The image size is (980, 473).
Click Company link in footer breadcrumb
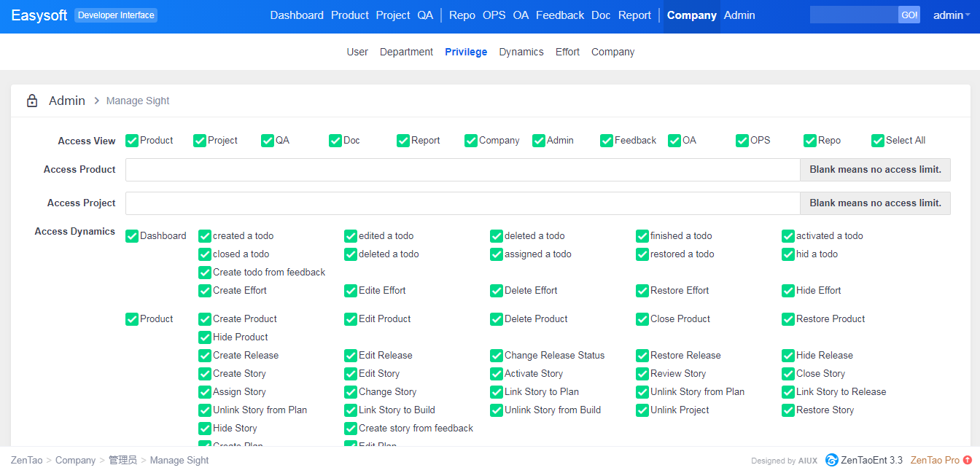[x=75, y=460]
